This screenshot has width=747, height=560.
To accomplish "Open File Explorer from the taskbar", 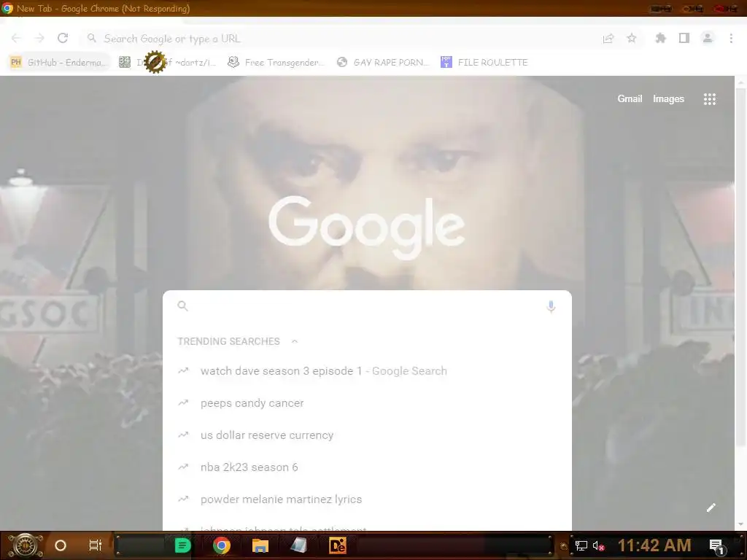I will coord(260,545).
